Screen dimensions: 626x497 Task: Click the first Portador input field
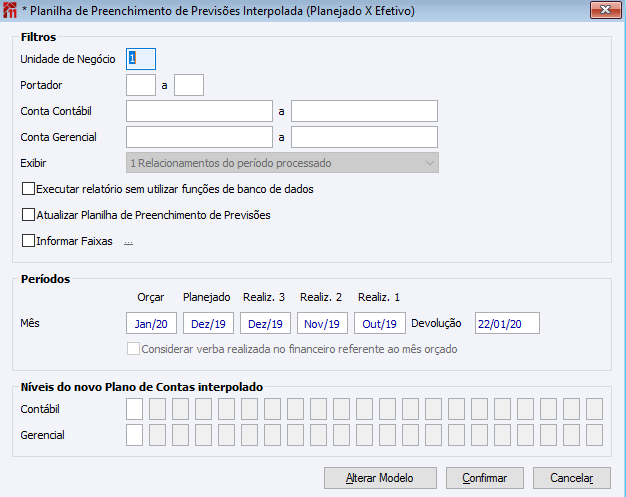[x=141, y=85]
